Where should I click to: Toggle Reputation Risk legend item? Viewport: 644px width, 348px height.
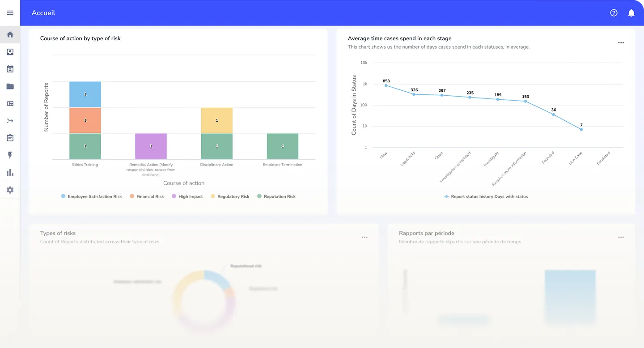(x=276, y=196)
